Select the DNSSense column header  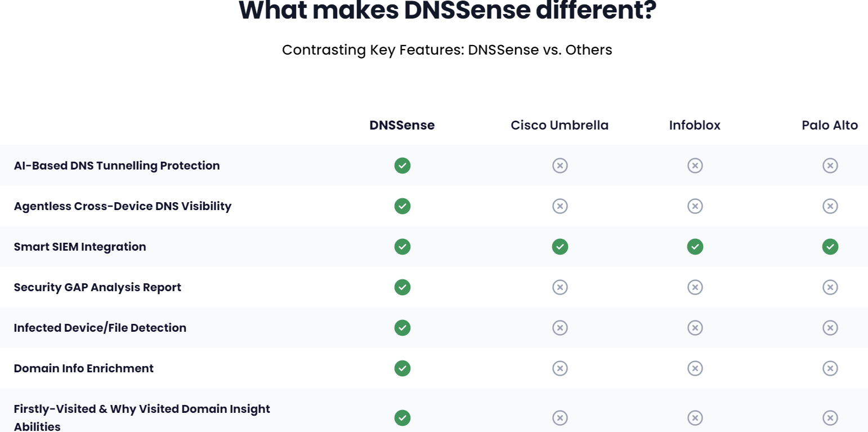pos(402,125)
